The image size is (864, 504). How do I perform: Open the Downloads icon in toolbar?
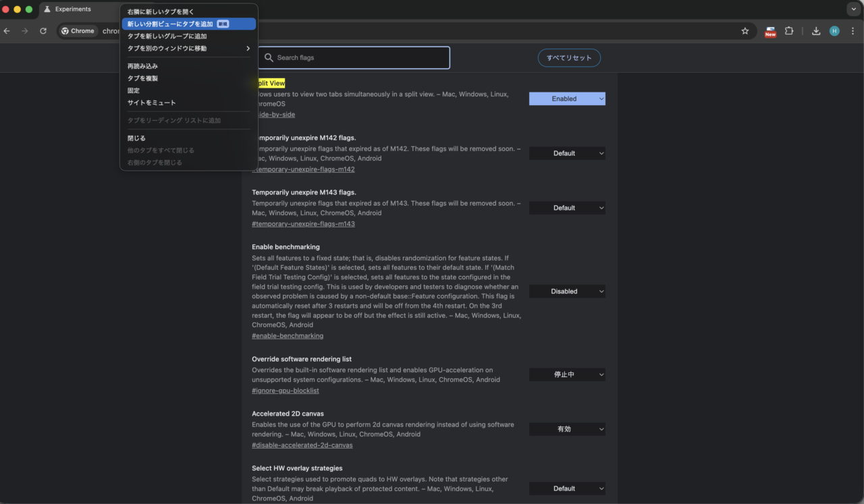tap(816, 31)
